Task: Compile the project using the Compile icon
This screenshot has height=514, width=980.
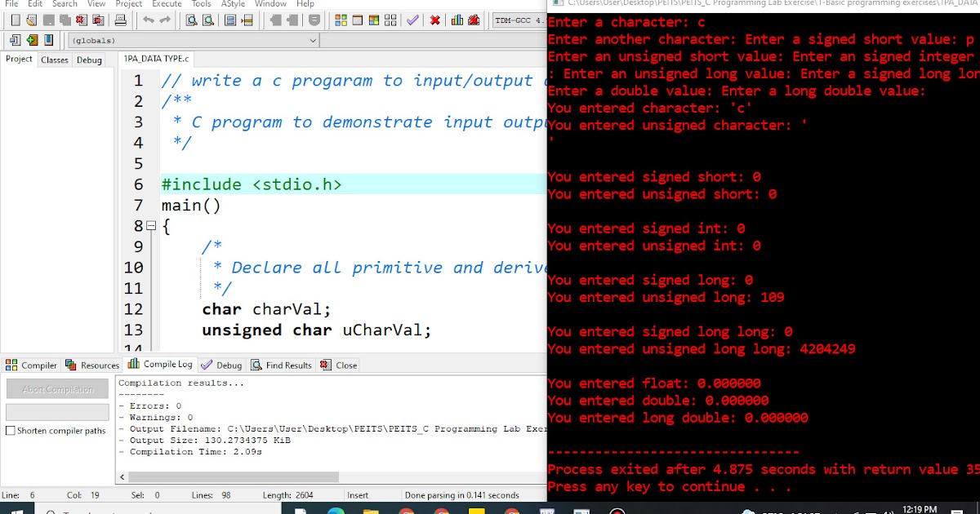Action: (340, 20)
